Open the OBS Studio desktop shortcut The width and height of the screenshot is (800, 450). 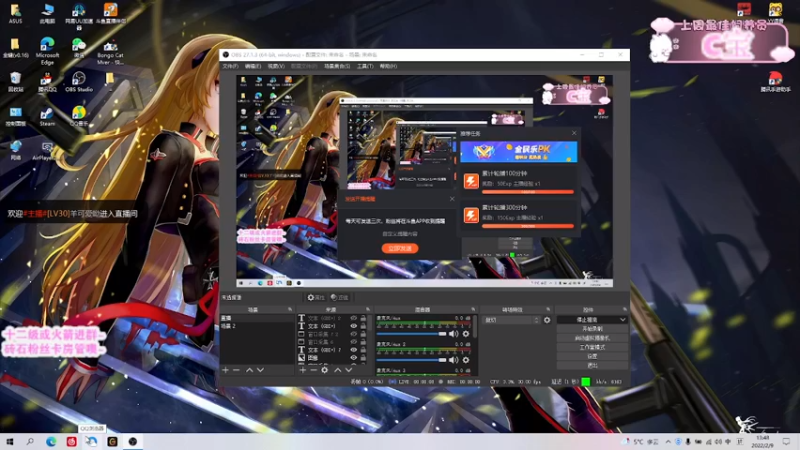click(79, 81)
